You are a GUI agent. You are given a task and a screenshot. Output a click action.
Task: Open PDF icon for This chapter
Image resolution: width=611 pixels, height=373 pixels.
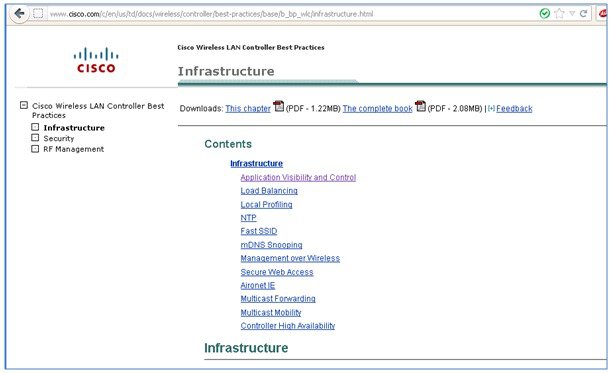(x=278, y=106)
